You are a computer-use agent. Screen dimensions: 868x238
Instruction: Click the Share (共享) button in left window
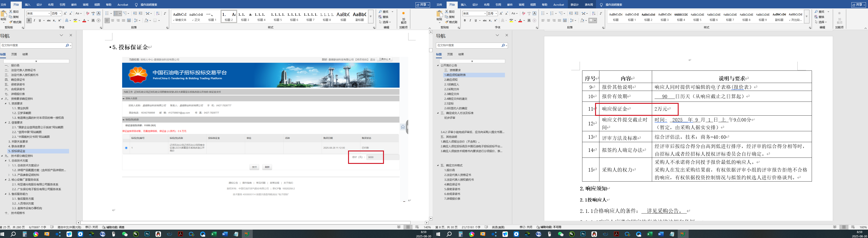coord(423,5)
